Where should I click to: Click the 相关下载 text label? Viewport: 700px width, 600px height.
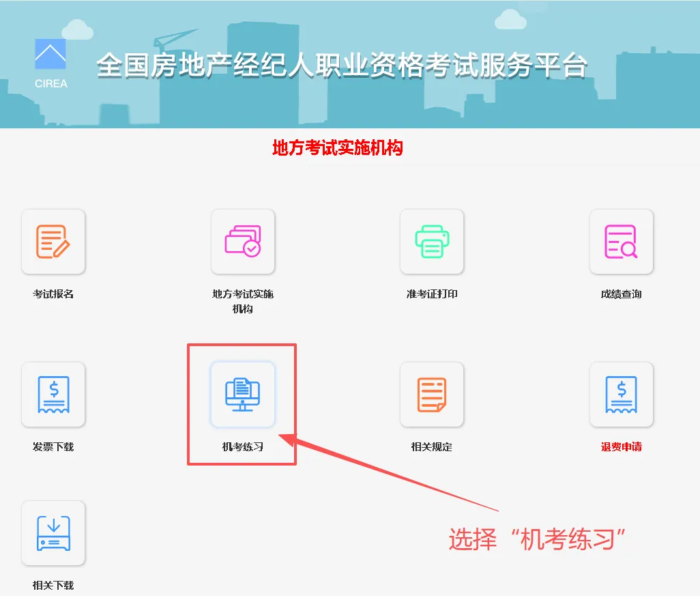click(x=53, y=585)
